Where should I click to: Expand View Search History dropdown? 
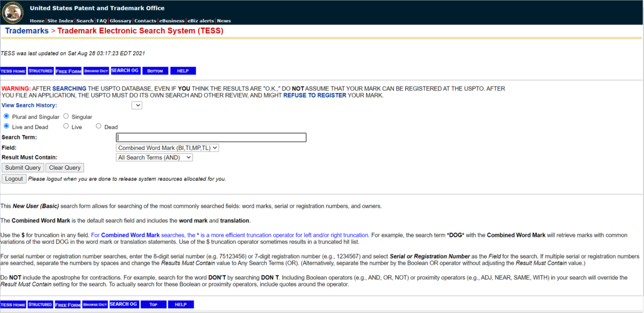pos(137,106)
